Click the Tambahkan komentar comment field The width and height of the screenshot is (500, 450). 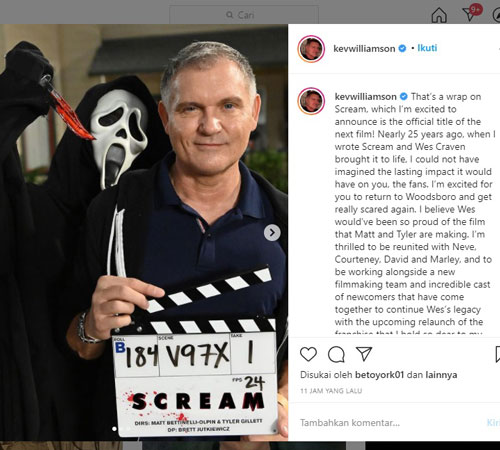point(390,423)
